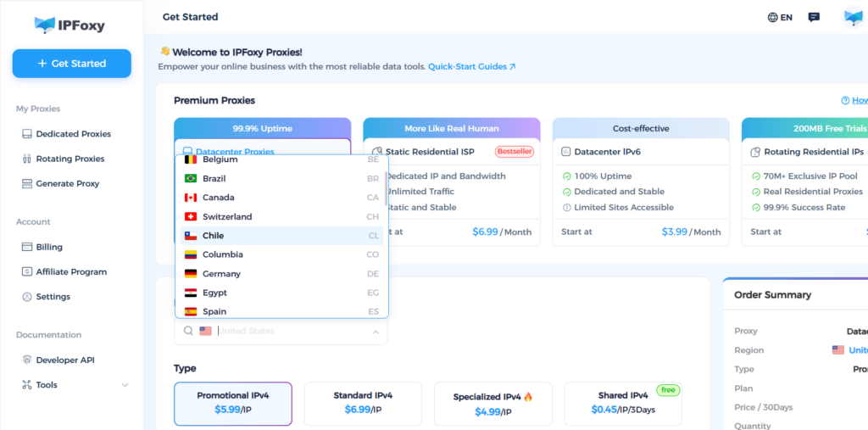
Task: Expand the Tools sidebar section
Action: pyautogui.click(x=125, y=385)
